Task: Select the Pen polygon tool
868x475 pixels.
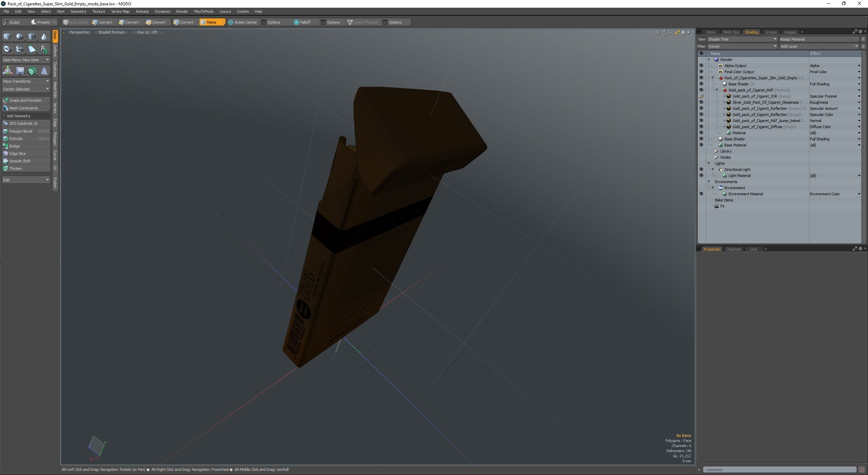Action: [32, 49]
